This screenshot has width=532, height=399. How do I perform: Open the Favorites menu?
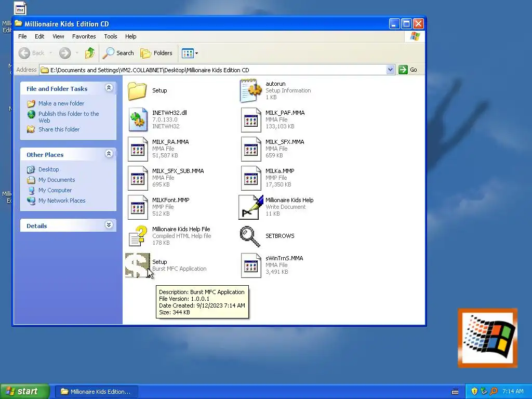pos(84,36)
